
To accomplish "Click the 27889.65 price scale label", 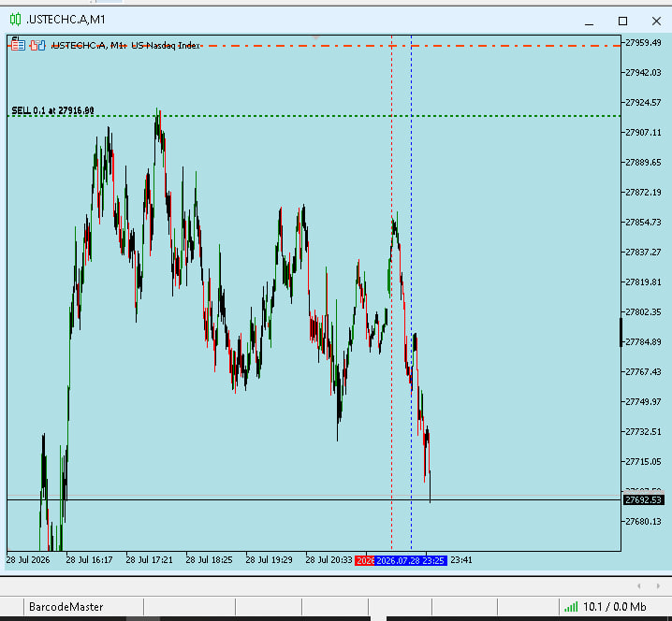I will click(x=643, y=163).
